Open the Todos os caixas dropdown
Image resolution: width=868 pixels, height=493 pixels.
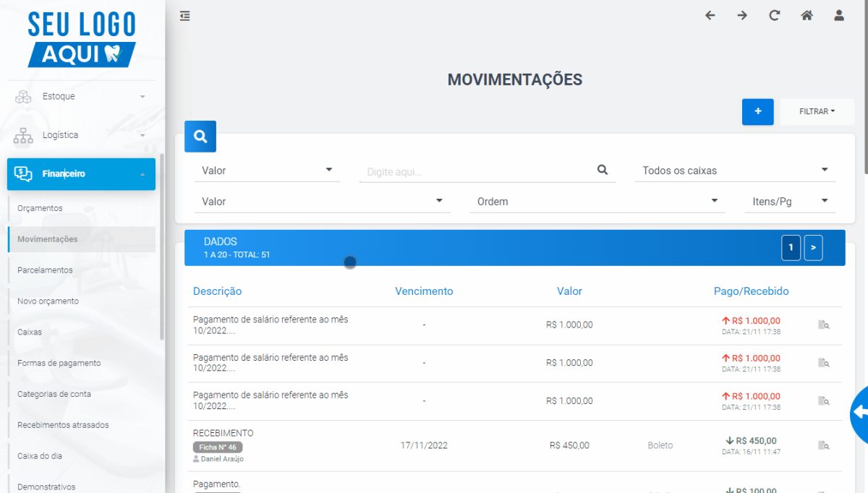(735, 171)
